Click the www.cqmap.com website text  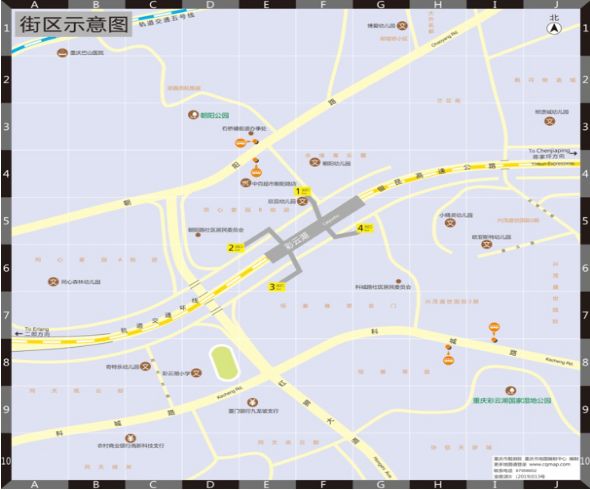coord(550,464)
